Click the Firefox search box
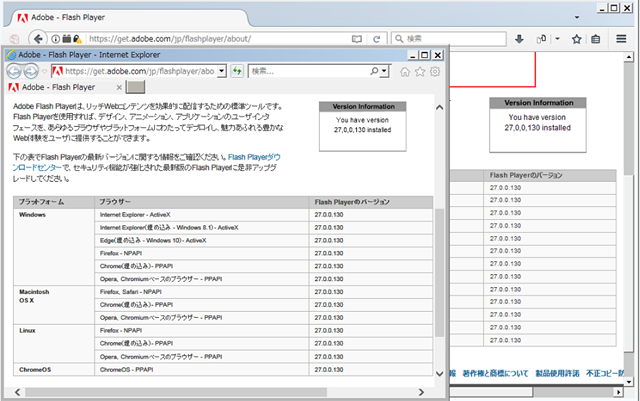640x401 pixels. tap(449, 39)
